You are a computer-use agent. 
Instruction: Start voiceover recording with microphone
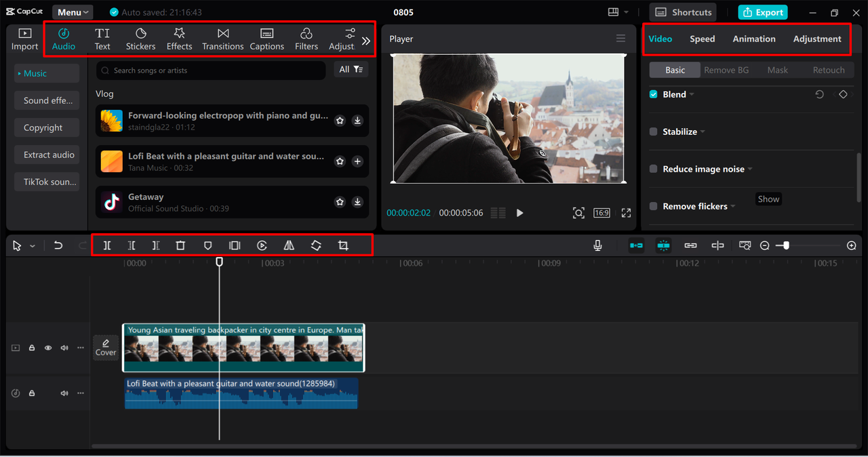point(597,245)
